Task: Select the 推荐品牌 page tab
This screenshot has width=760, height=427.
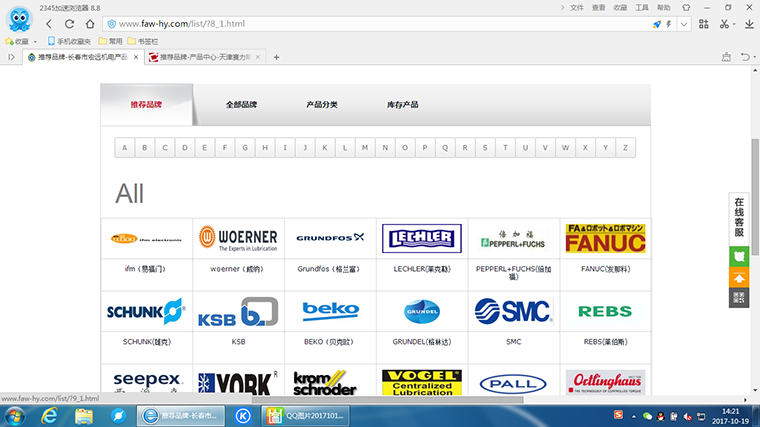Action: [146, 105]
